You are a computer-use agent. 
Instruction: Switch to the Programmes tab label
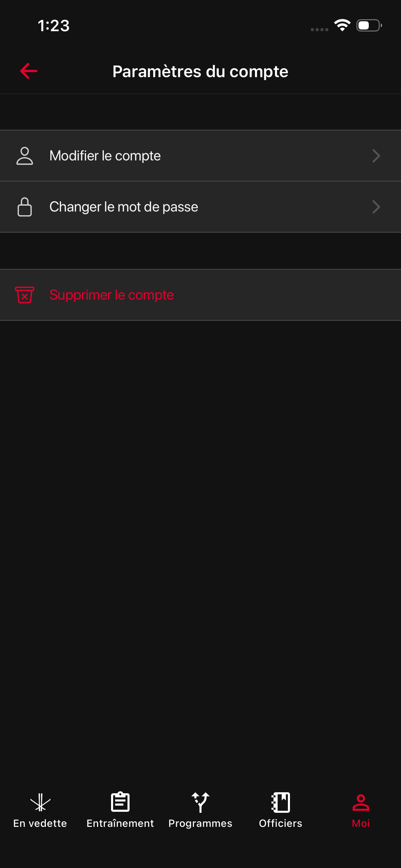(x=200, y=823)
